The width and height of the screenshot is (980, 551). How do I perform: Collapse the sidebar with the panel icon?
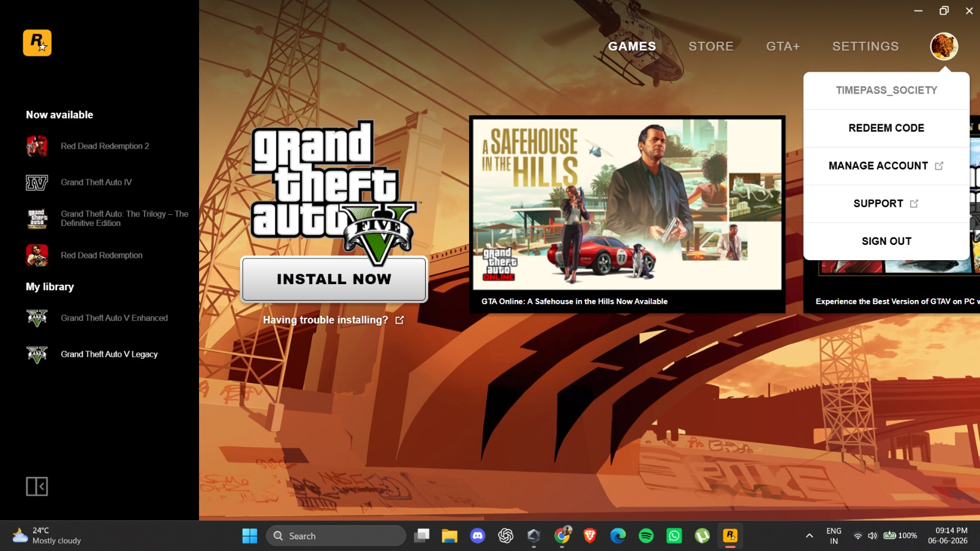pos(37,487)
